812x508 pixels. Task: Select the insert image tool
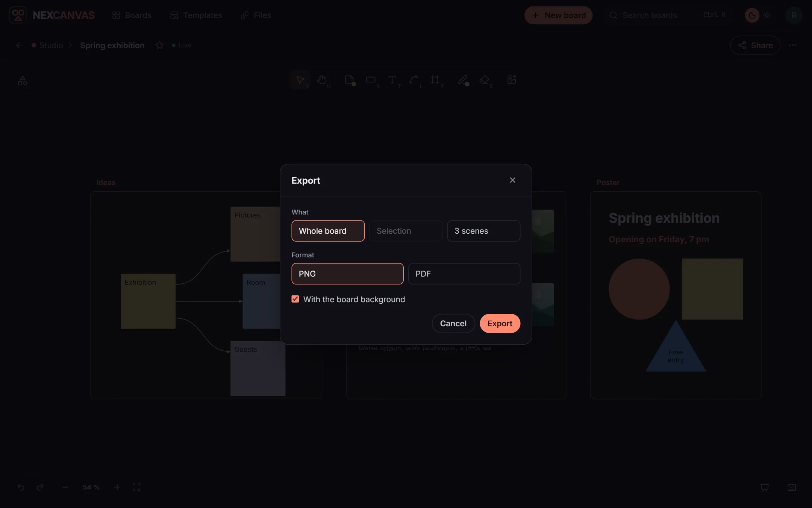[512, 80]
